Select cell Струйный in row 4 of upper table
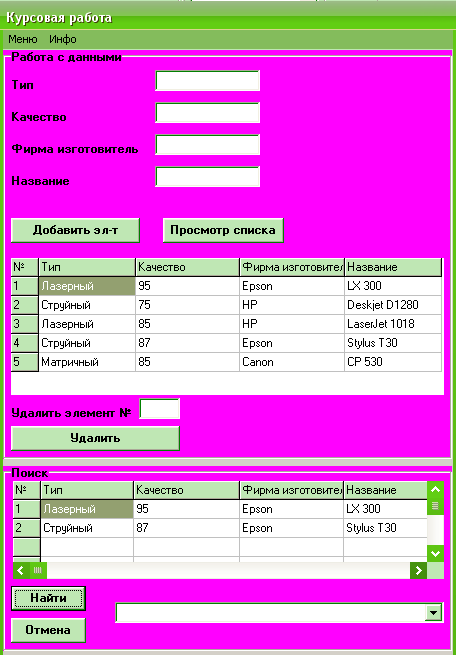This screenshot has height=655, width=456. [87, 343]
